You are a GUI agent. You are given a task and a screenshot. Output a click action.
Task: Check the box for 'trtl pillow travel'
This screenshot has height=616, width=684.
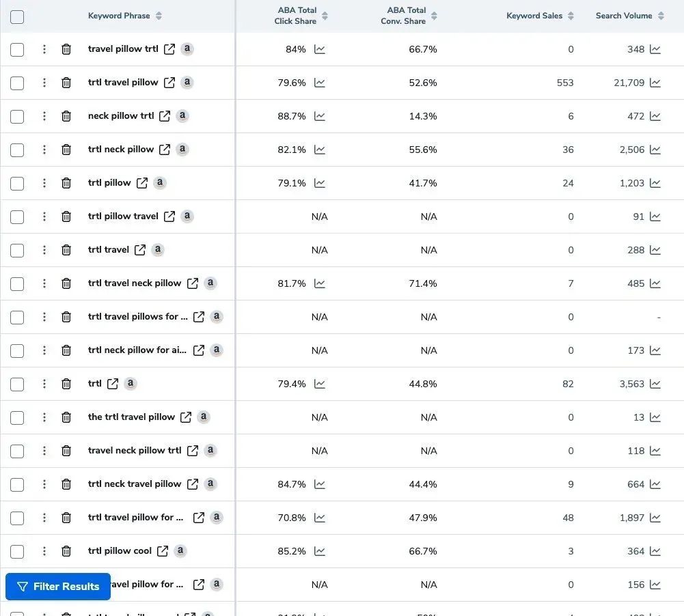pyautogui.click(x=17, y=216)
